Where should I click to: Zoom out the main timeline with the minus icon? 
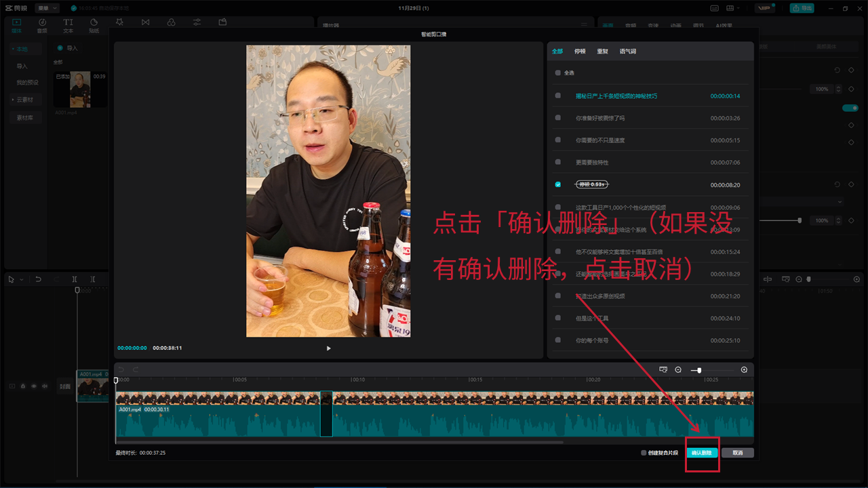pyautogui.click(x=799, y=279)
